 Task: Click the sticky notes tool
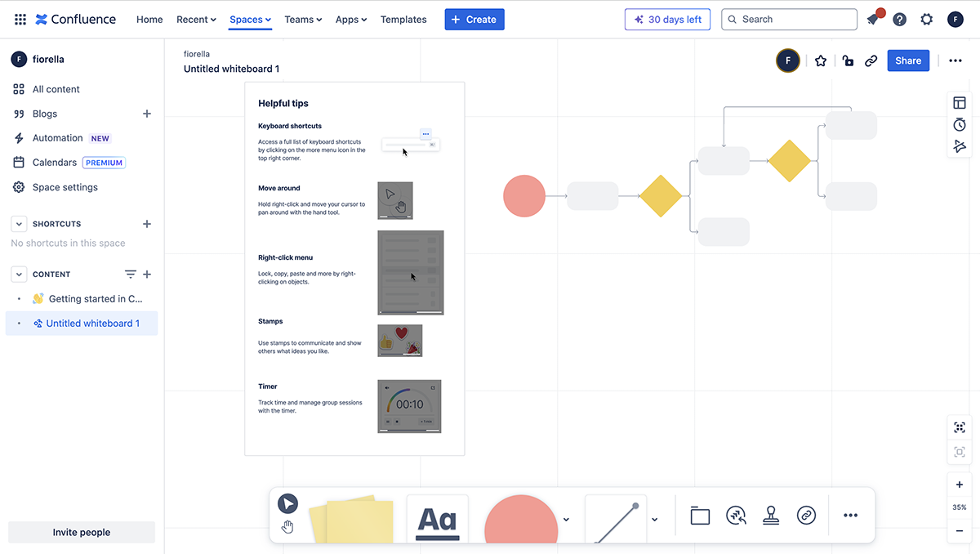point(359,519)
